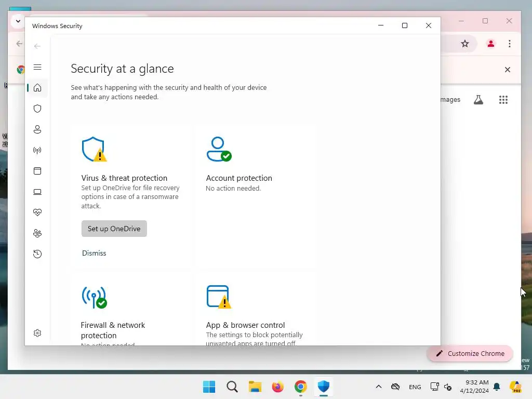This screenshot has width=532, height=399.
Task: Open the Home sidebar icon
Action: 37,88
